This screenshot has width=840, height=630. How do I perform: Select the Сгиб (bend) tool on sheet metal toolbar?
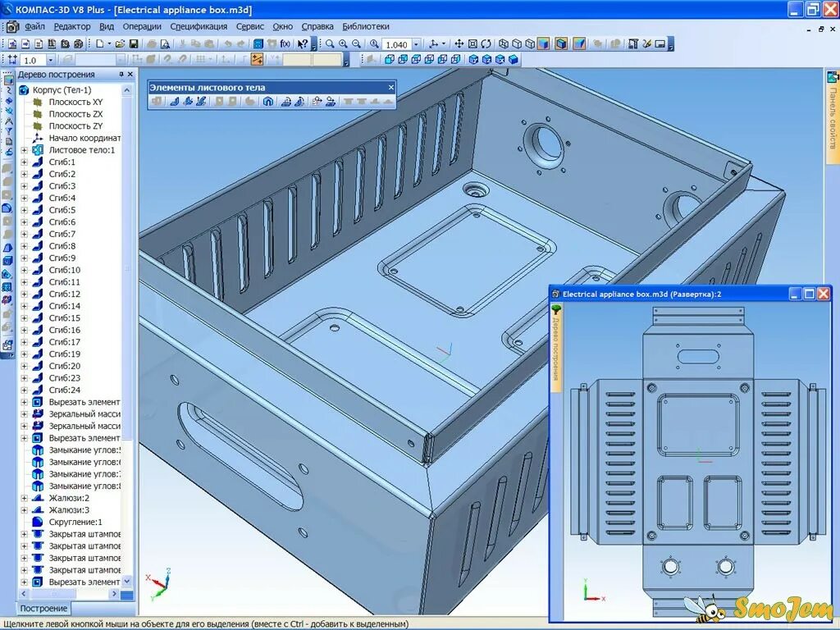pyautogui.click(x=176, y=100)
